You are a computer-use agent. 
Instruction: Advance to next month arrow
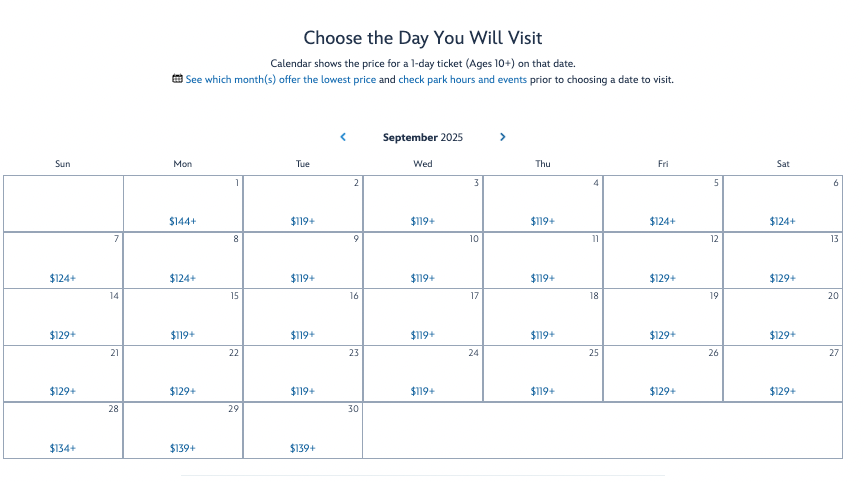[x=503, y=137]
